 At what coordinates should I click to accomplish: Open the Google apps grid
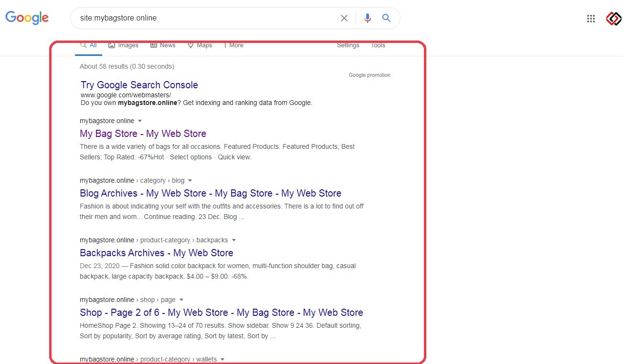[x=591, y=19]
